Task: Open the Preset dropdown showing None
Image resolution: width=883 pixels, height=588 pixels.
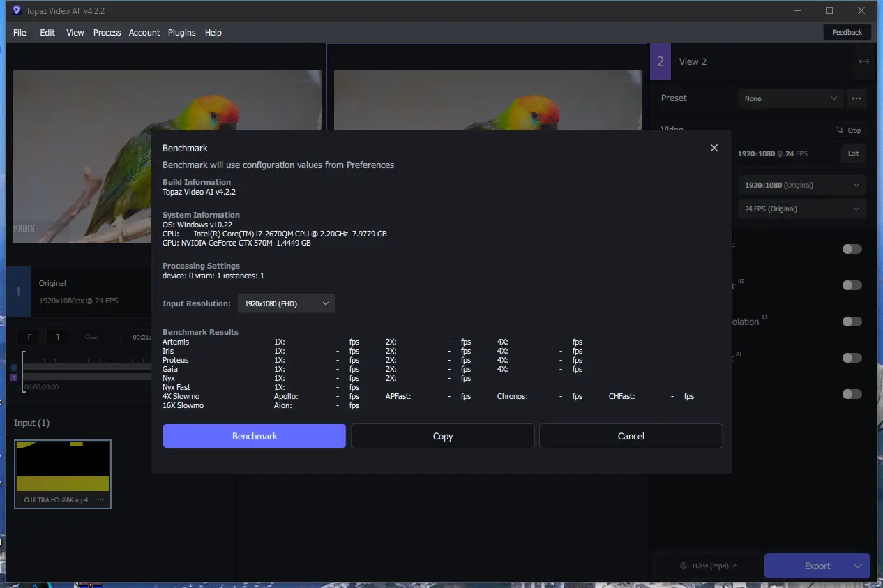Action: tap(791, 98)
